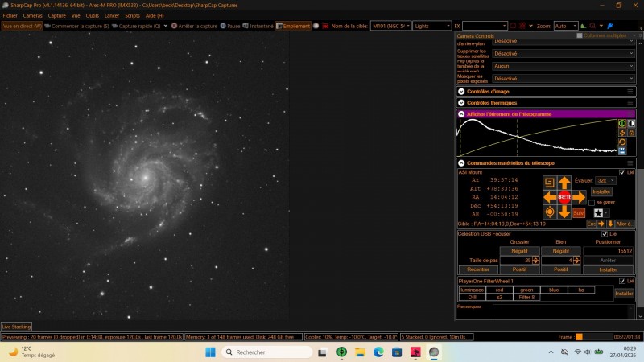Open the Aucun dropdown in camera controls
Viewport: 644px width, 362px height.
tap(563, 66)
